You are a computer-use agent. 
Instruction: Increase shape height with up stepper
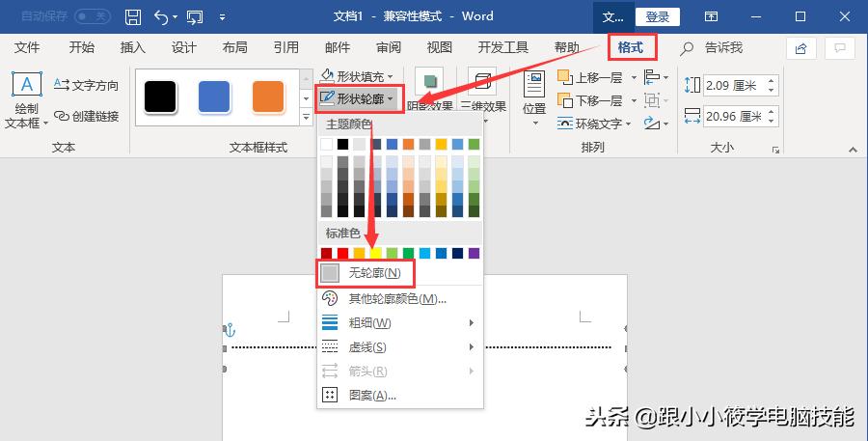(x=772, y=81)
